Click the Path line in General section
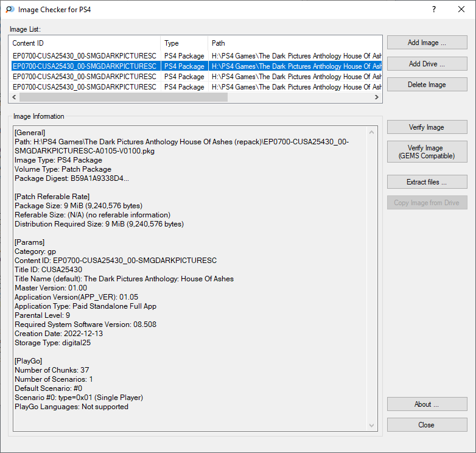The image size is (476, 453). pyautogui.click(x=182, y=146)
